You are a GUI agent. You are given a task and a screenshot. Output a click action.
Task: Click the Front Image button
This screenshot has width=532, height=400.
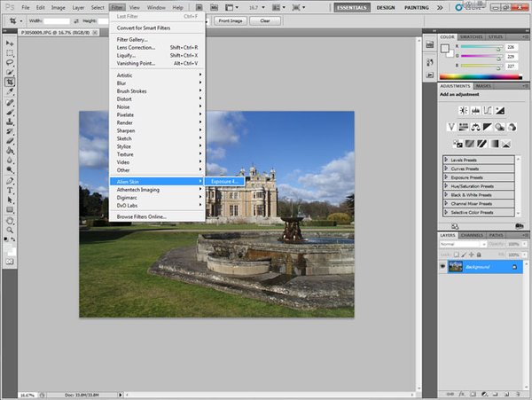pyautogui.click(x=231, y=20)
